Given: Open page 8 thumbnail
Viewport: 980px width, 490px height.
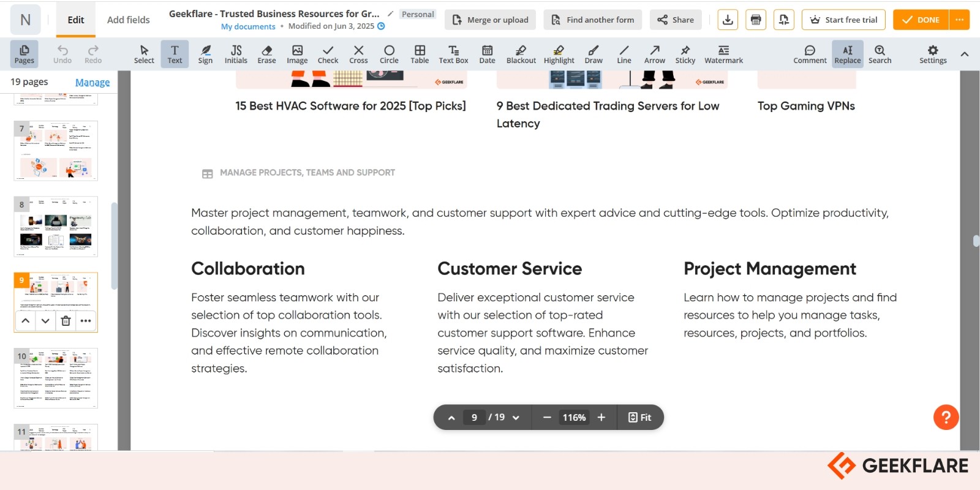Looking at the screenshot, I should pyautogui.click(x=56, y=227).
